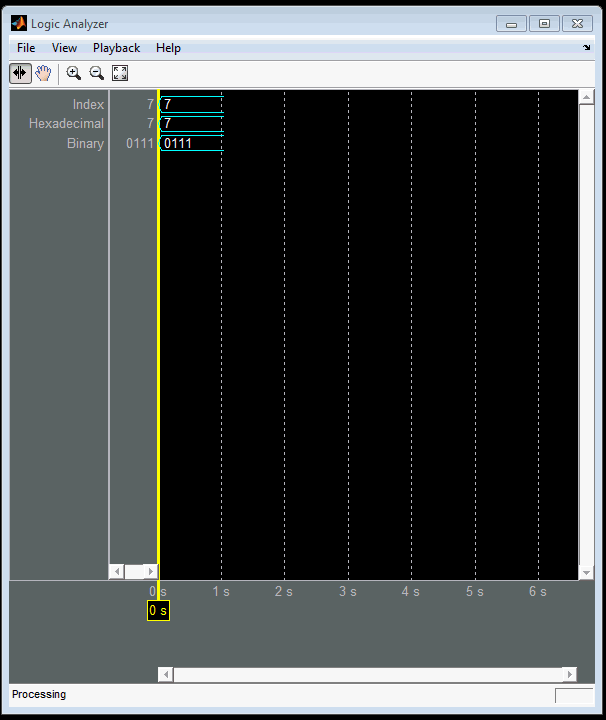Activate the pan hand tool
This screenshot has width=606, height=720.
point(43,73)
